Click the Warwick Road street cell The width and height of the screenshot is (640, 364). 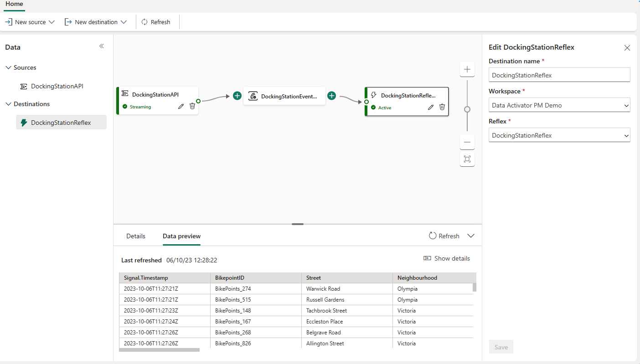point(347,289)
